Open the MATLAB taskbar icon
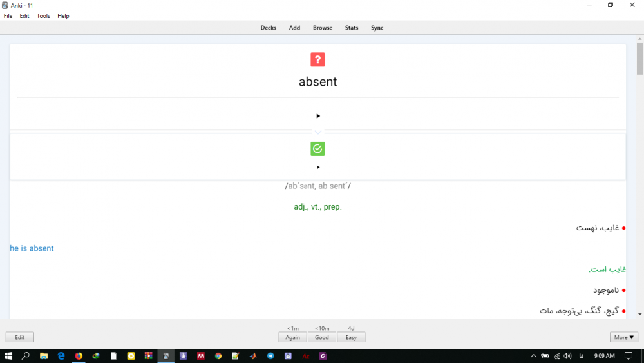The height and width of the screenshot is (363, 644). (253, 356)
